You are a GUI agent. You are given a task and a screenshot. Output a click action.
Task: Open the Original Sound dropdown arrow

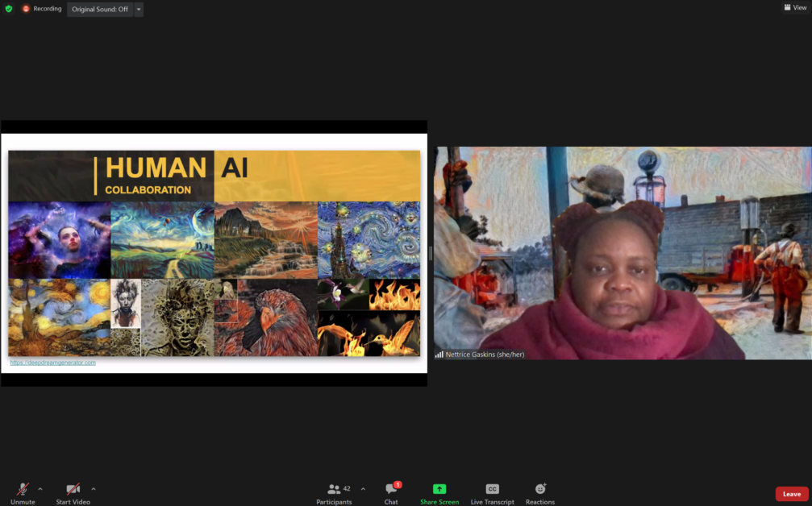(x=139, y=10)
